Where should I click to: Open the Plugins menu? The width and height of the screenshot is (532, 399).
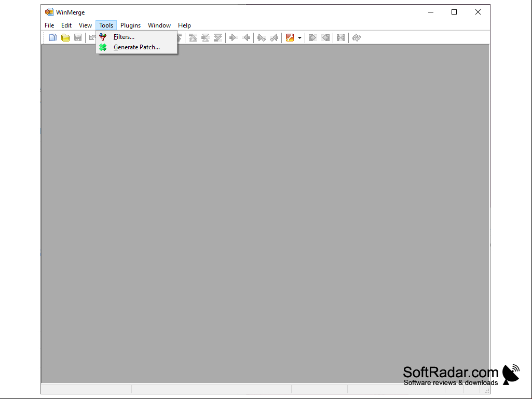pyautogui.click(x=130, y=25)
